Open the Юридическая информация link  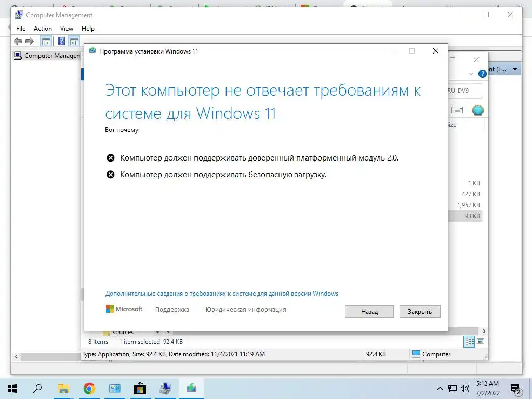click(246, 310)
